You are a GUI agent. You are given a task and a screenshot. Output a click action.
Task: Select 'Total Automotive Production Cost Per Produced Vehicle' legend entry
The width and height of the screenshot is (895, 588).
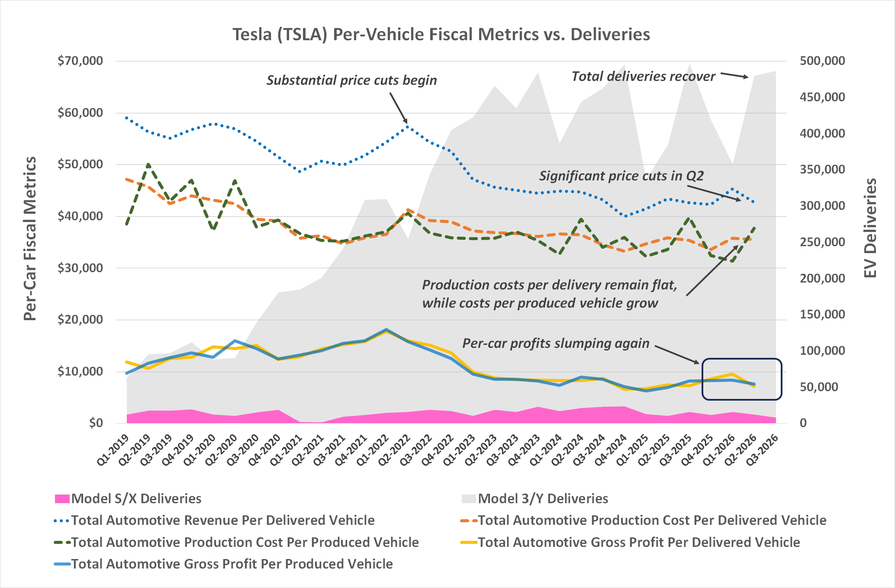(x=236, y=542)
